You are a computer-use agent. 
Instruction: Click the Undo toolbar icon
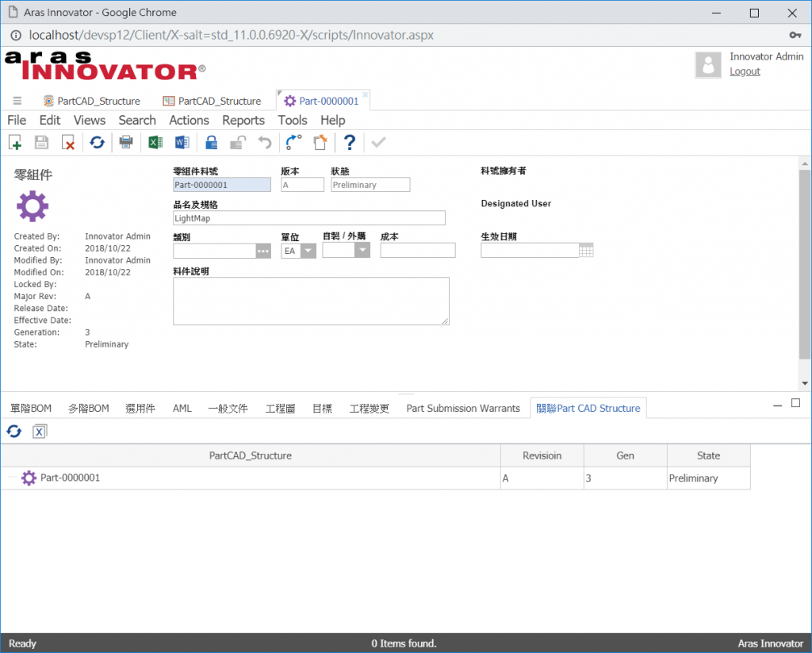tap(265, 142)
